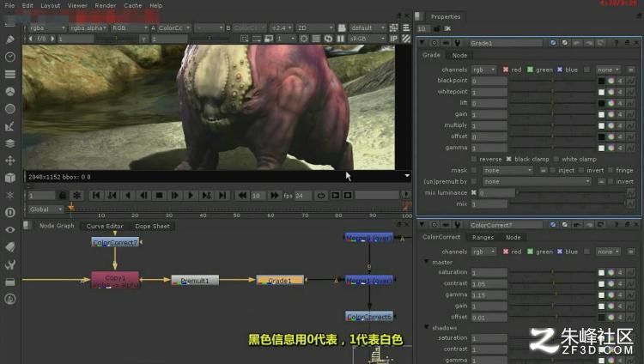Open the Cache menu
Image resolution: width=644 pixels, height=364 pixels.
tap(132, 6)
